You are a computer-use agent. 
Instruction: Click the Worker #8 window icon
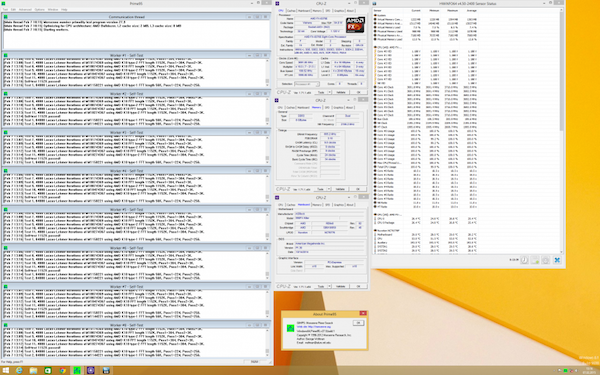point(6,325)
